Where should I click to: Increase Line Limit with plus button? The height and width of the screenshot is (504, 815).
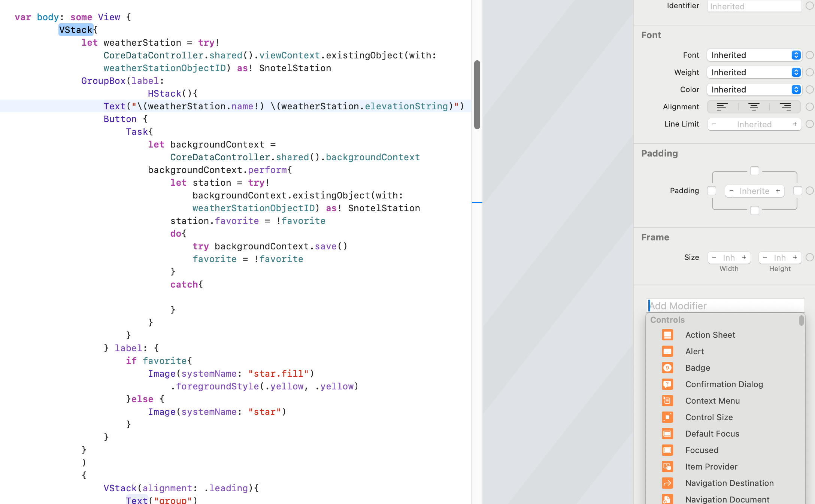[795, 124]
